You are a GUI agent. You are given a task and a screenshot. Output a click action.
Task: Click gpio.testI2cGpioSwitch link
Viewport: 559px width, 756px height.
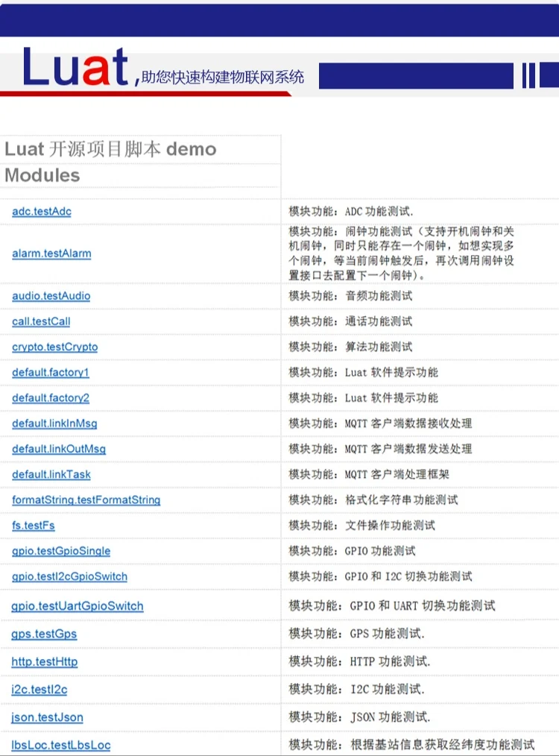(x=69, y=576)
